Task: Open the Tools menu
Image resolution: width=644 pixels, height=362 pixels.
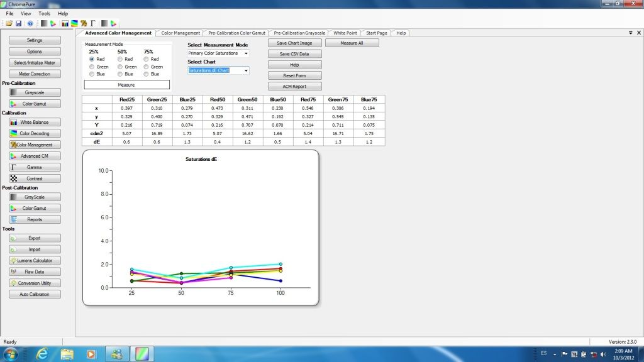Action: tap(45, 14)
